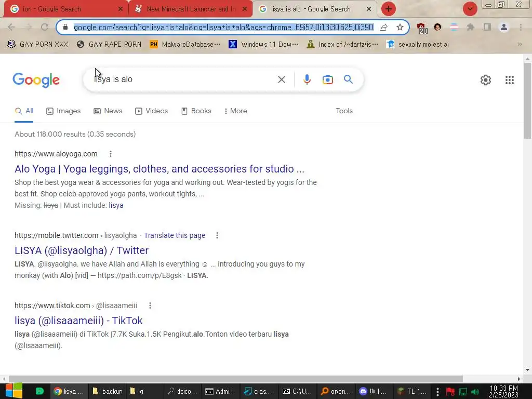The width and height of the screenshot is (532, 399).
Task: Open the tab search dropdown arrow
Action: (470, 9)
